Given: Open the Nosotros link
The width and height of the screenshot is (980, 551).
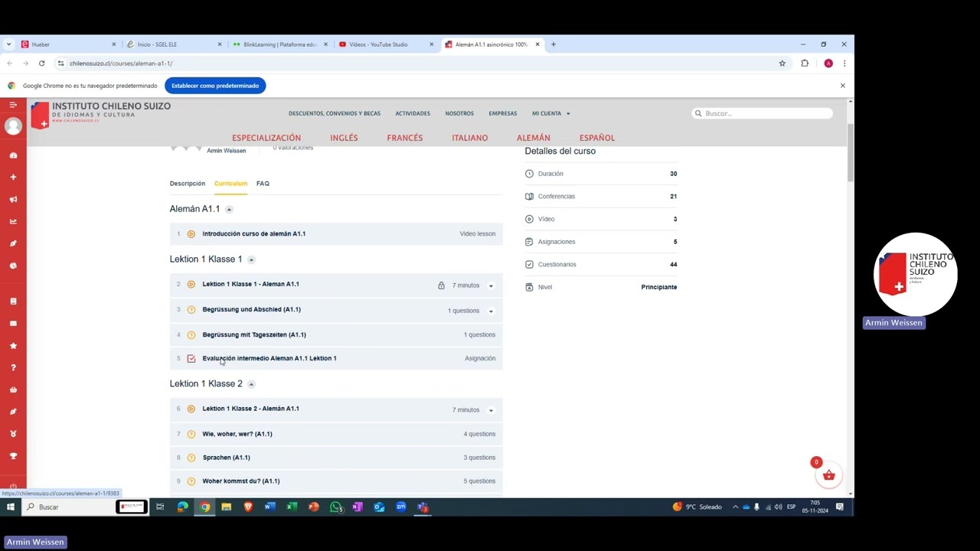Looking at the screenshot, I should [459, 113].
